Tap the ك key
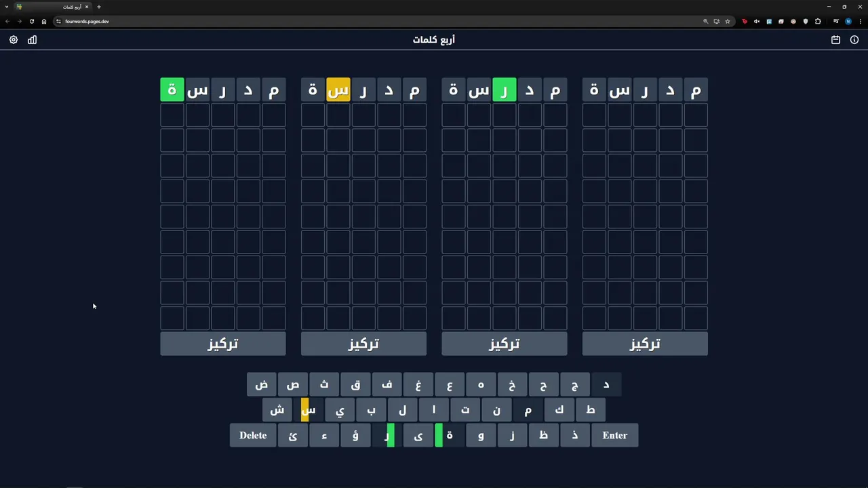Viewport: 868px width, 488px height. click(x=559, y=410)
